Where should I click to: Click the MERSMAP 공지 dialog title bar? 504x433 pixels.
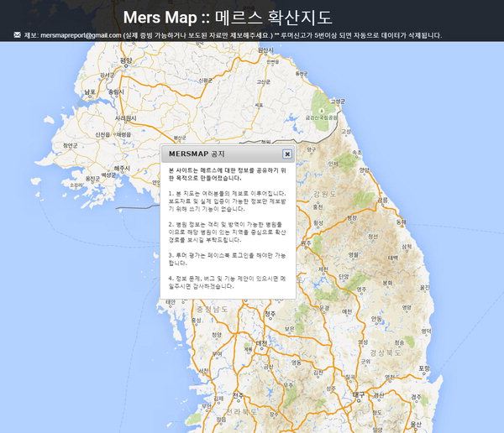228,154
